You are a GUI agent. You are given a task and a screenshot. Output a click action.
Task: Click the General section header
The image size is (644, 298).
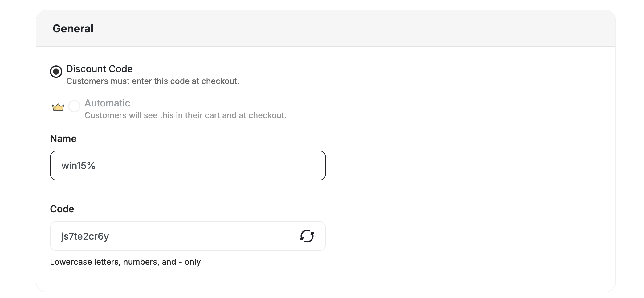click(73, 28)
